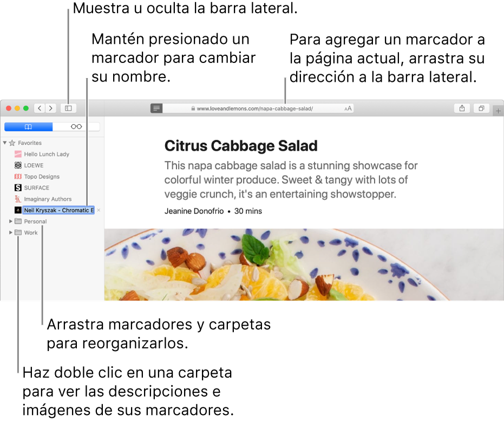Click the Imaginary Authors favicon
The image size is (504, 421).
coord(18,199)
